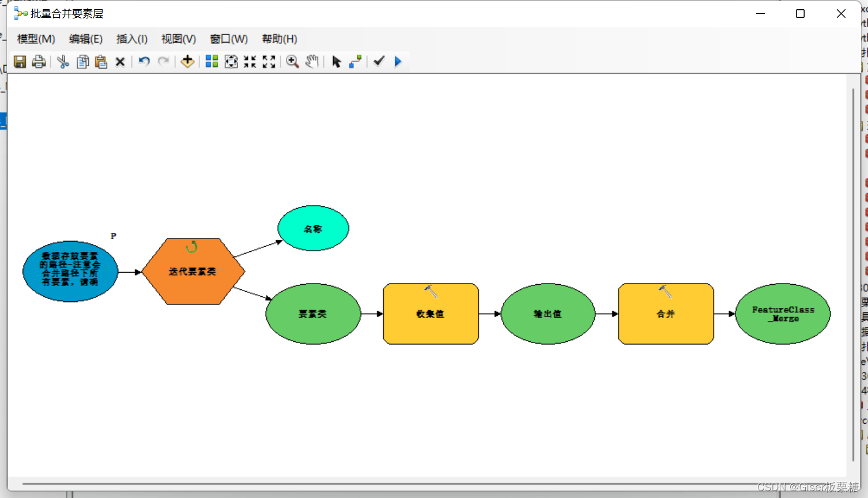Click Fixed Zoom In arrows icon
This screenshot has width=868, height=498.
pyautogui.click(x=250, y=62)
